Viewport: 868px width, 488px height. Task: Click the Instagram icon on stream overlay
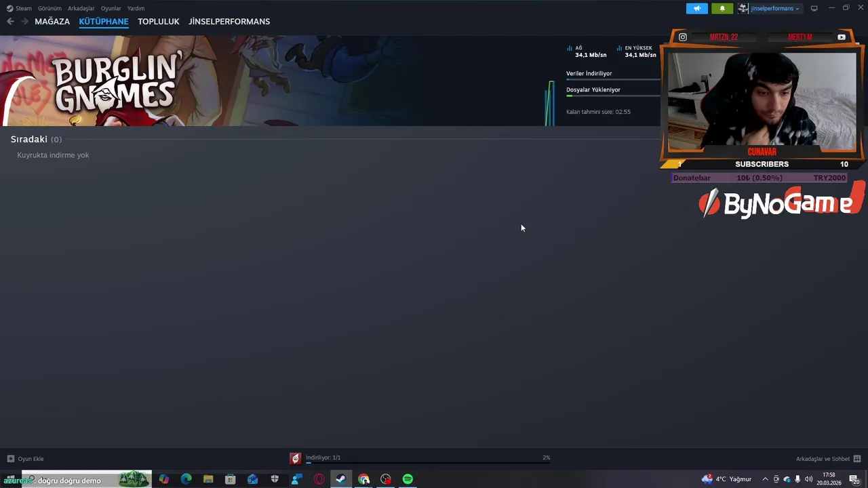point(683,37)
